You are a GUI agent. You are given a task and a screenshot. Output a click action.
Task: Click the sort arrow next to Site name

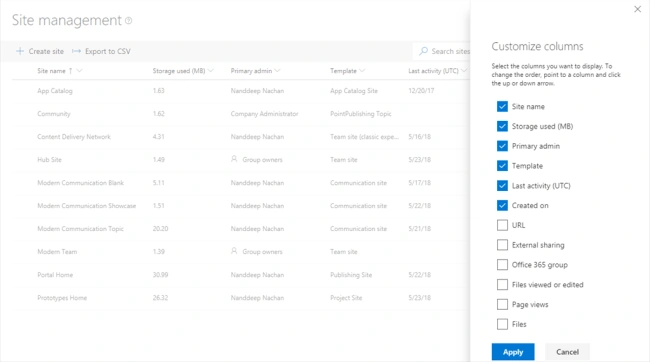tap(70, 71)
